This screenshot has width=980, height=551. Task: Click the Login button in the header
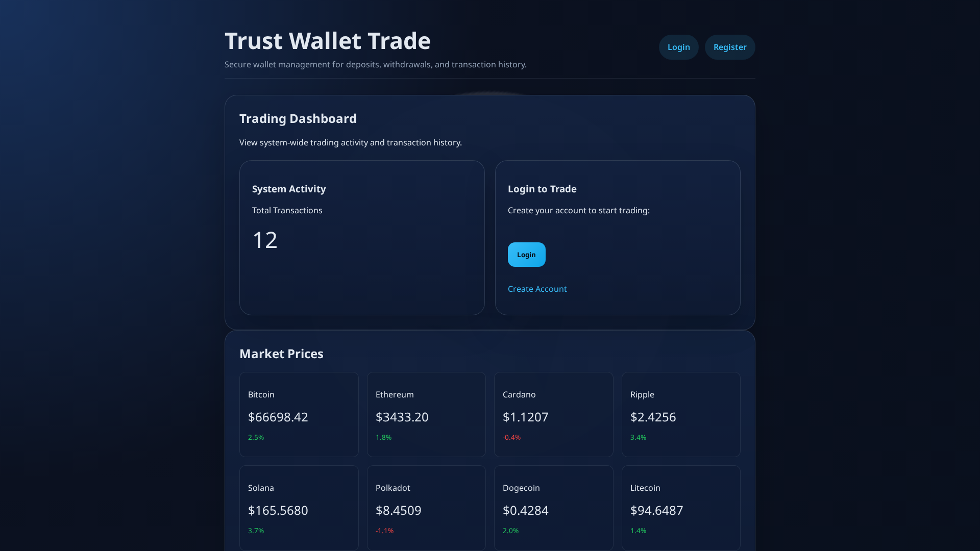(678, 47)
